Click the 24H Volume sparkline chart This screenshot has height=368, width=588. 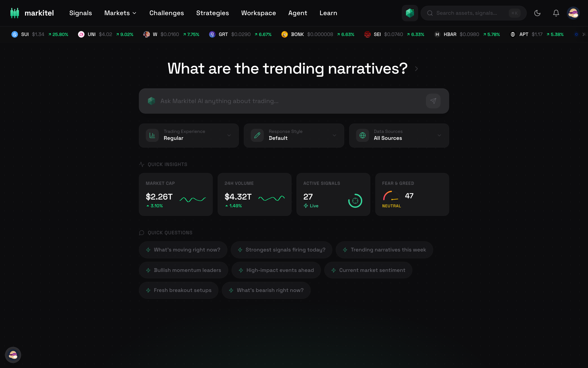[x=271, y=198]
